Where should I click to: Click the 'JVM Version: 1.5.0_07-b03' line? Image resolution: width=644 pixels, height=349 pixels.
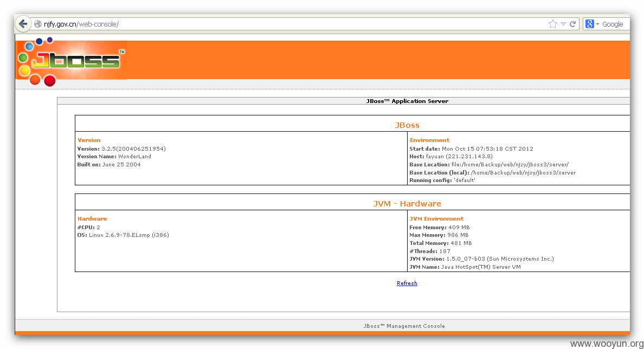click(x=482, y=258)
